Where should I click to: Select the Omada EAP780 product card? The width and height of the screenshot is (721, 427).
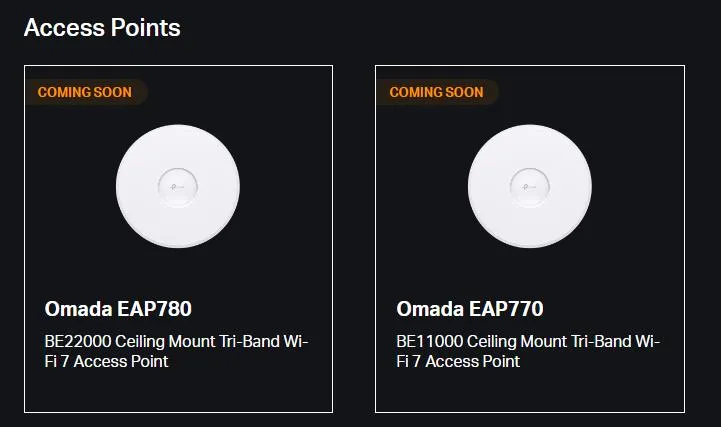pyautogui.click(x=178, y=239)
